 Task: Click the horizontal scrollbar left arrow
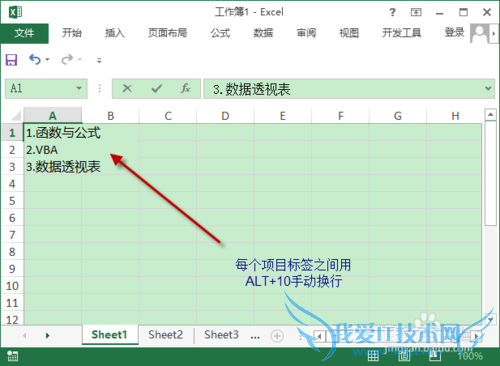point(319,336)
